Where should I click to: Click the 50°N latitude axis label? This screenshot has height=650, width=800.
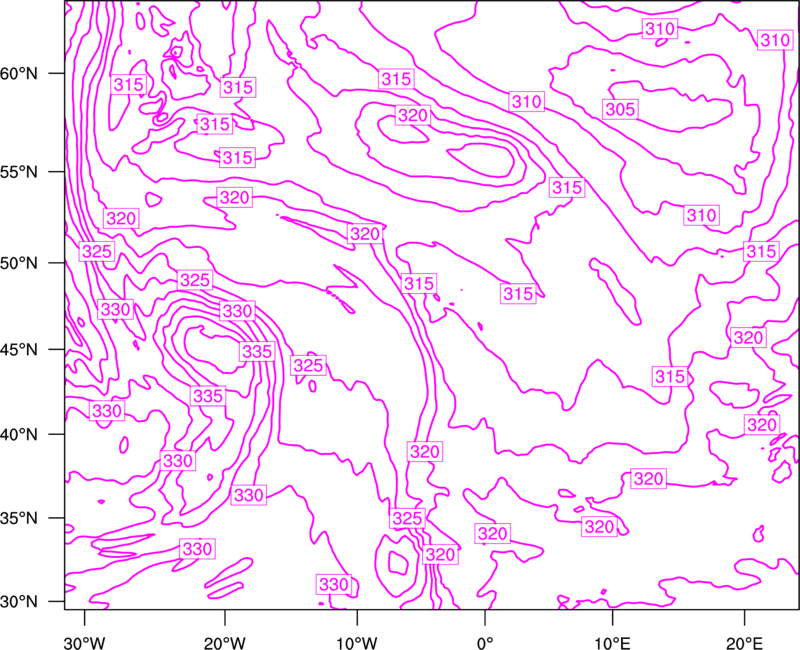(19, 263)
